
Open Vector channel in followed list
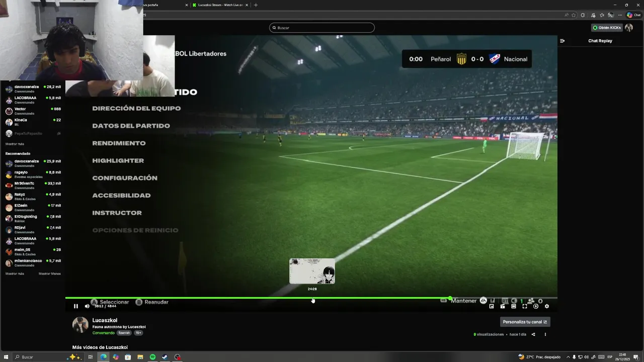point(33,111)
